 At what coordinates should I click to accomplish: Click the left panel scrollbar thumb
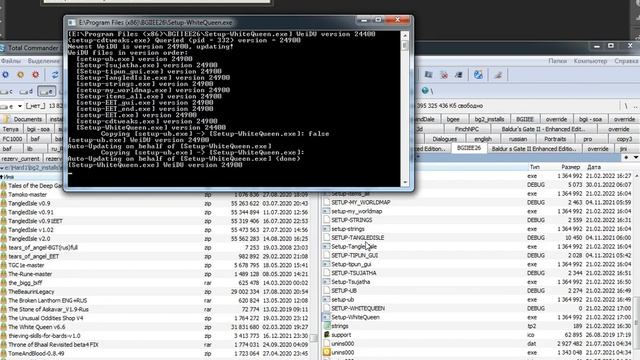[x=314, y=338]
